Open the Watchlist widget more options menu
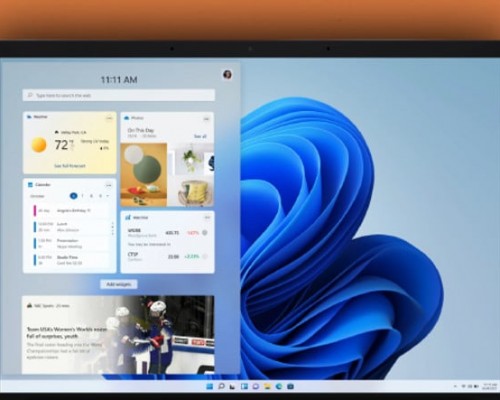 point(207,218)
